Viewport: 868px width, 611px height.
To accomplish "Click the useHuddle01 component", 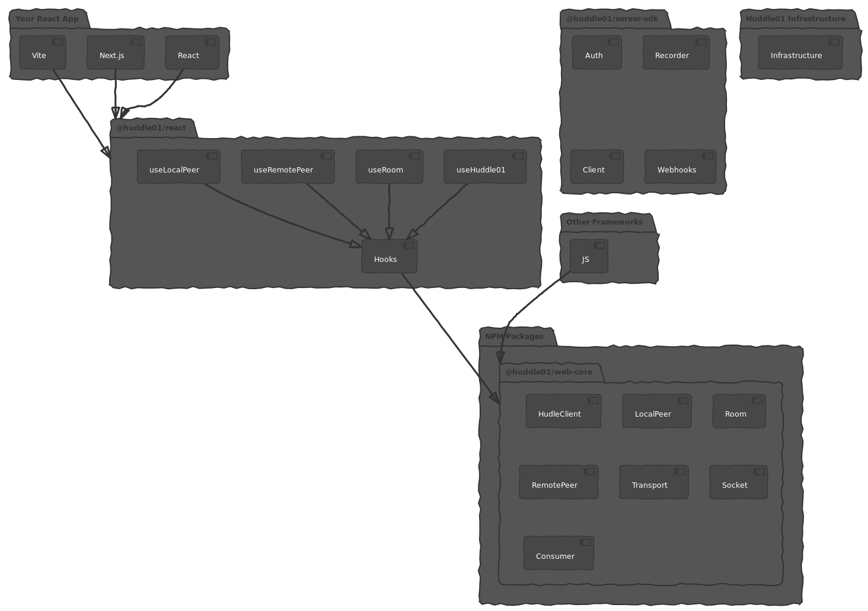I will [485, 167].
